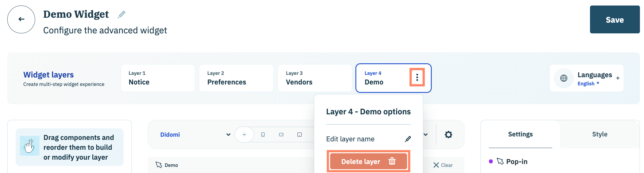644x173 pixels.
Task: Click the purple dot beside Pop-in
Action: click(491, 161)
